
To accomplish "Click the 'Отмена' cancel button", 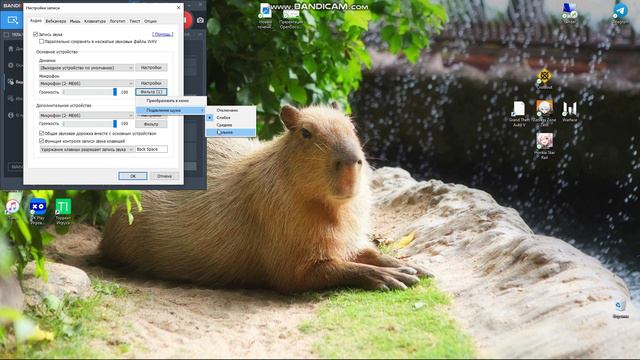I will [x=164, y=176].
